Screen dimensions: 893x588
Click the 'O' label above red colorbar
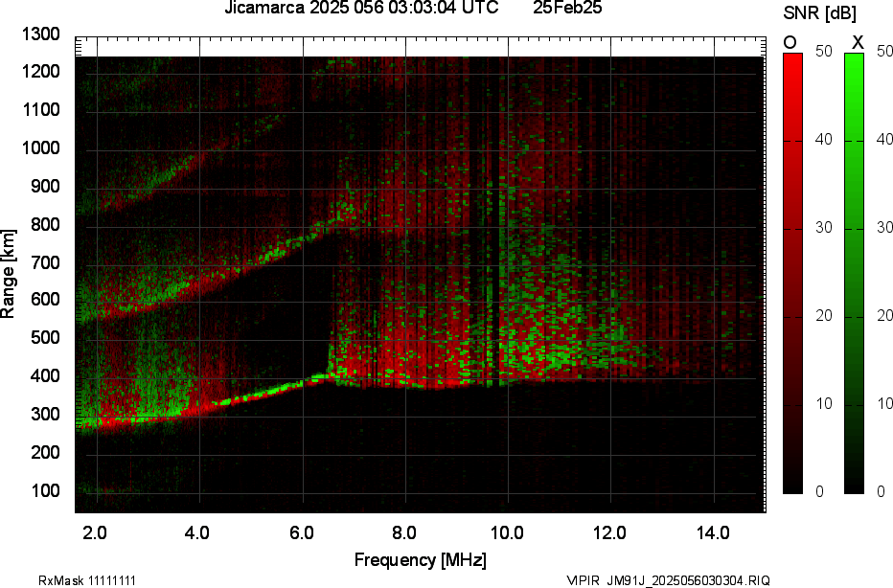tap(790, 42)
